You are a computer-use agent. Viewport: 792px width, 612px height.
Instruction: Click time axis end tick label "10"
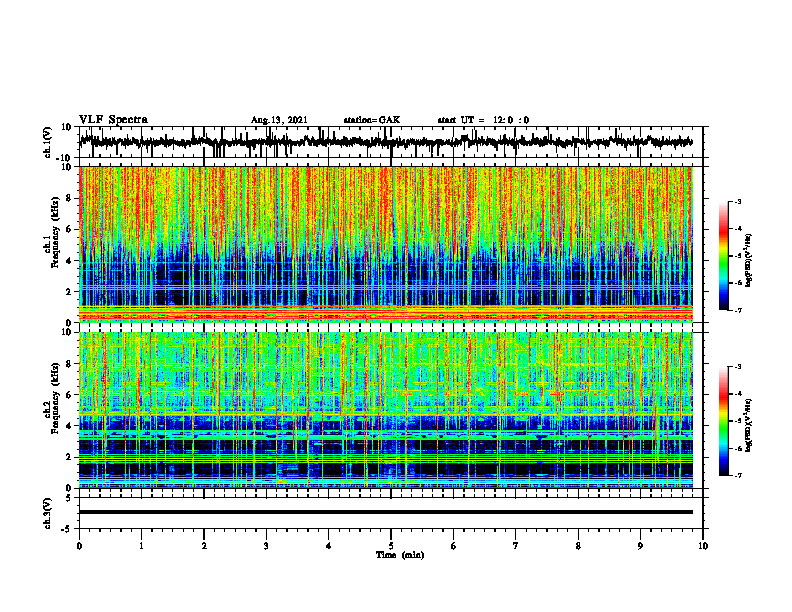pos(703,546)
